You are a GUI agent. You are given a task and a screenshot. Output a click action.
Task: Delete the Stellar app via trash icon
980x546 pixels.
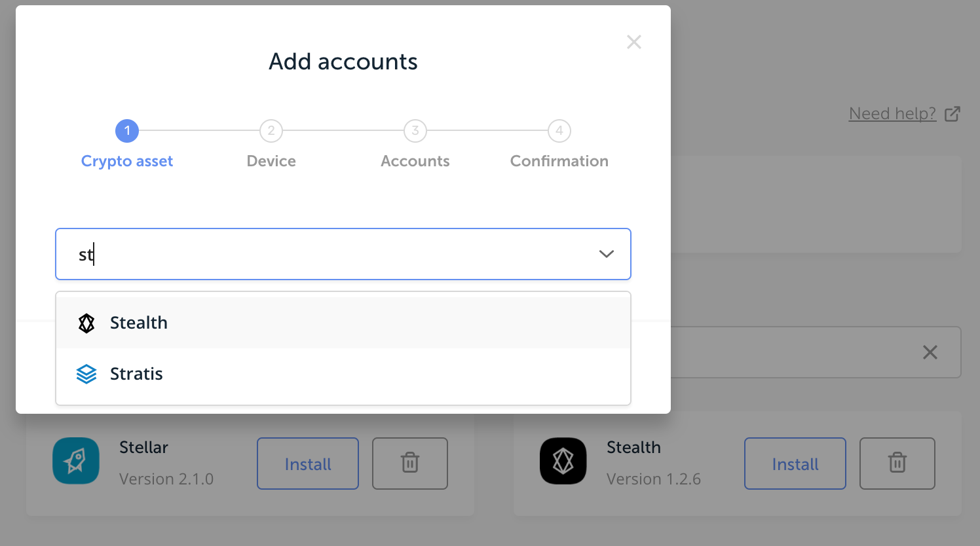[410, 464]
